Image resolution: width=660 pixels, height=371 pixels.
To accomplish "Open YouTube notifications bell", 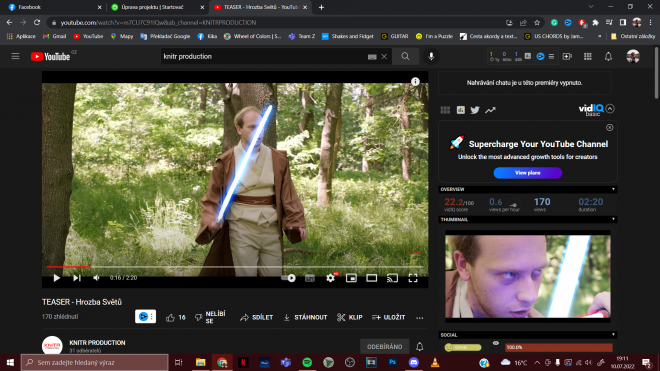I will point(608,56).
